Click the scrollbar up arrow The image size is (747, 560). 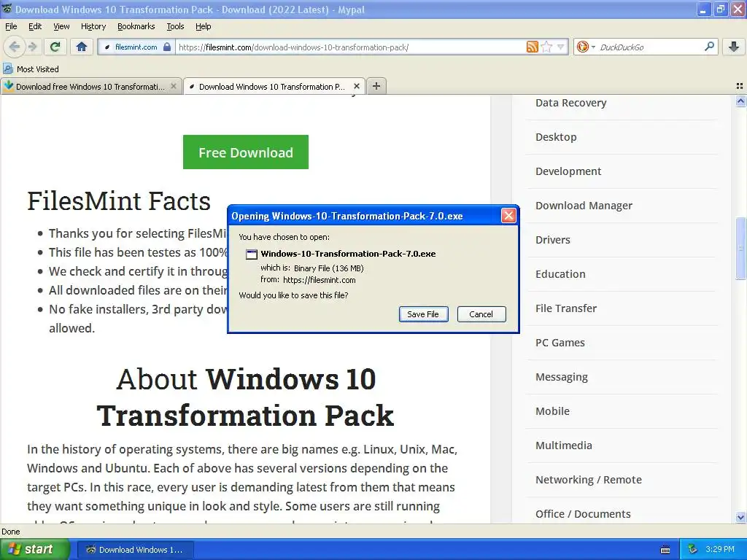tap(740, 101)
